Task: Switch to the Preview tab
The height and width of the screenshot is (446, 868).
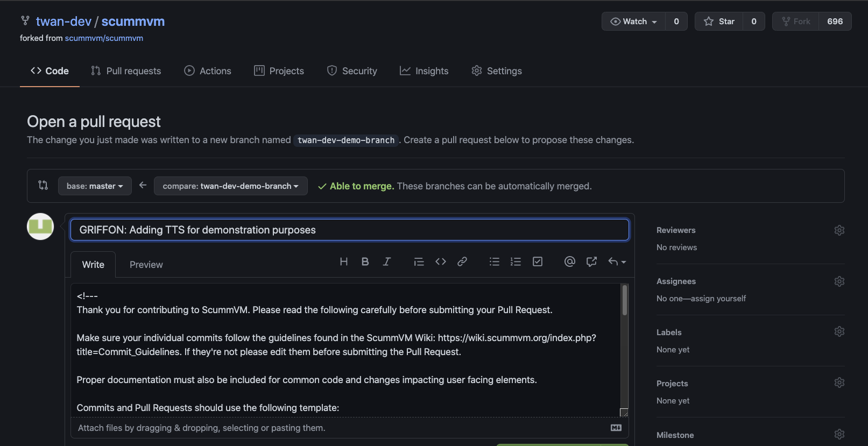Action: coord(146,265)
